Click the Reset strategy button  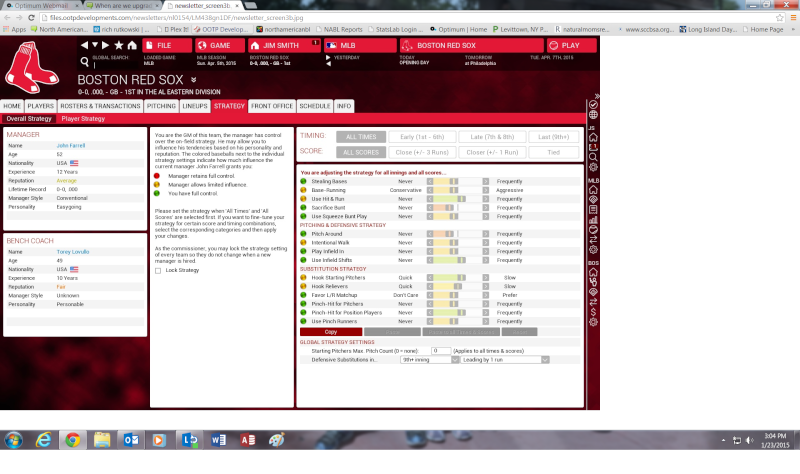point(519,332)
